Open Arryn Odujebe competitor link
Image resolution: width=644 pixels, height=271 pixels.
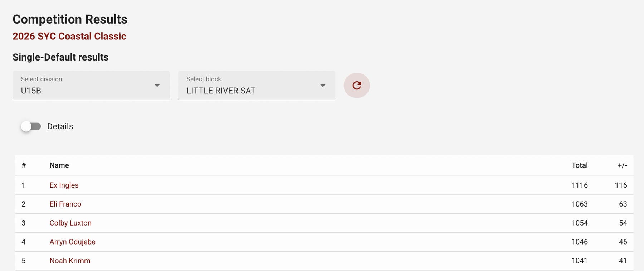[x=73, y=242]
